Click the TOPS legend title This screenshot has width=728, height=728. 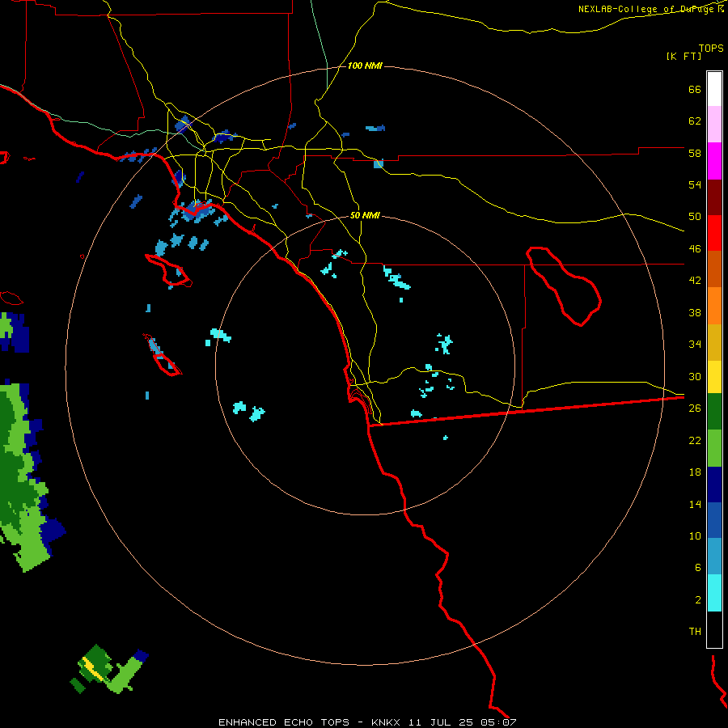[x=711, y=49]
